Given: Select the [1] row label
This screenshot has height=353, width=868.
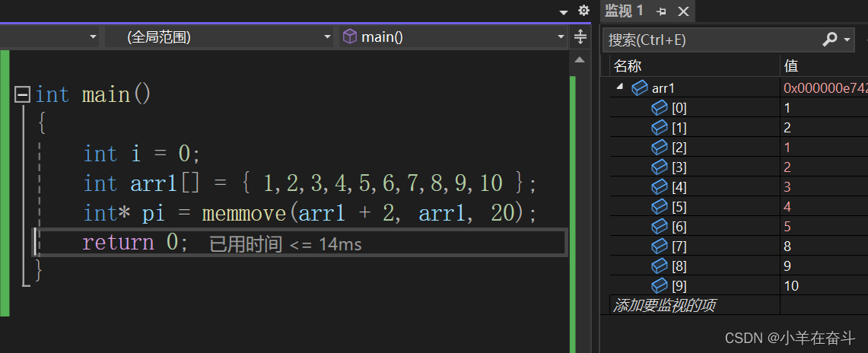Looking at the screenshot, I should click(x=679, y=128).
